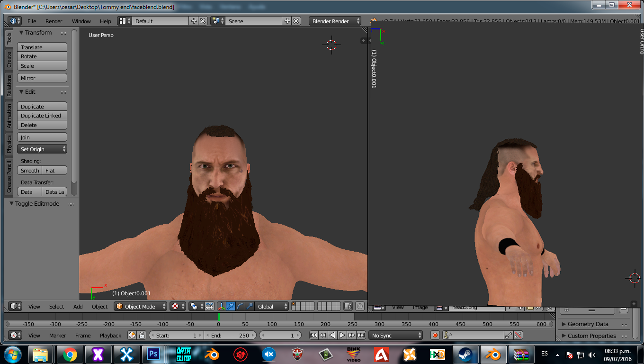Viewport: 644px width, 364px height.
Task: Select the rotate manipulator arc
Action: 240,306
